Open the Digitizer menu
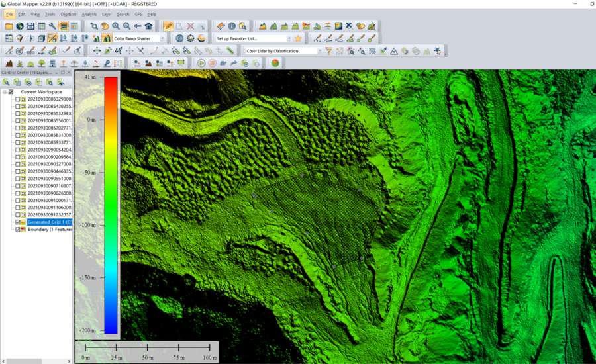This screenshot has width=596, height=364. (68, 14)
